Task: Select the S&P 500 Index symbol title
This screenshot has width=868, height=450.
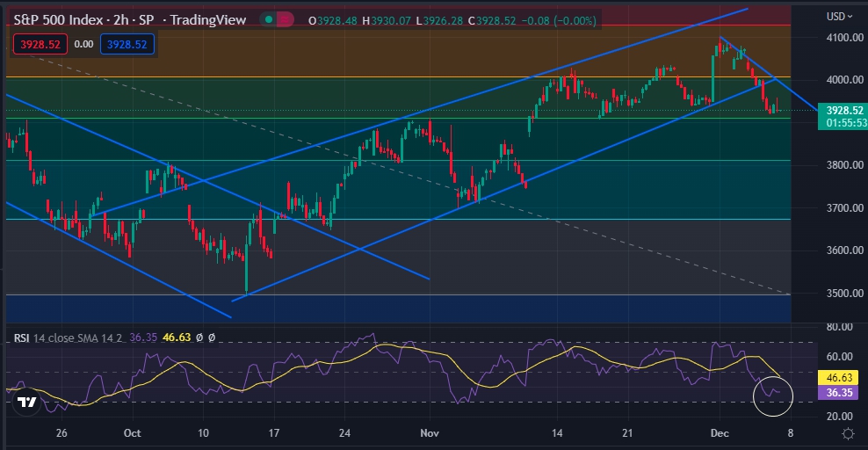Action: tap(58, 20)
